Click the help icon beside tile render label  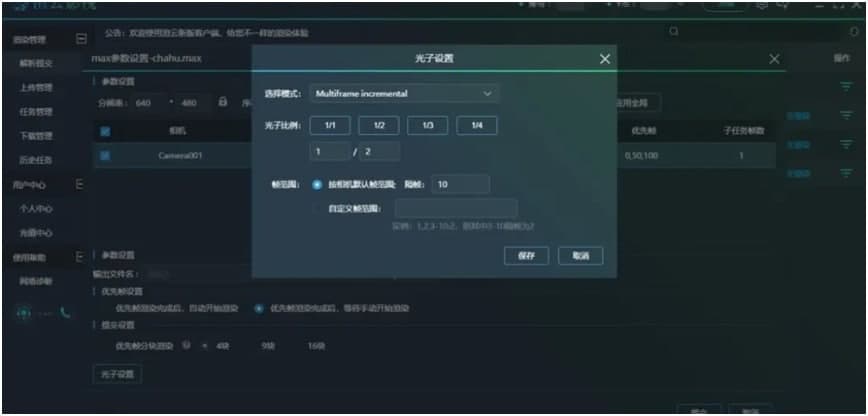[187, 346]
